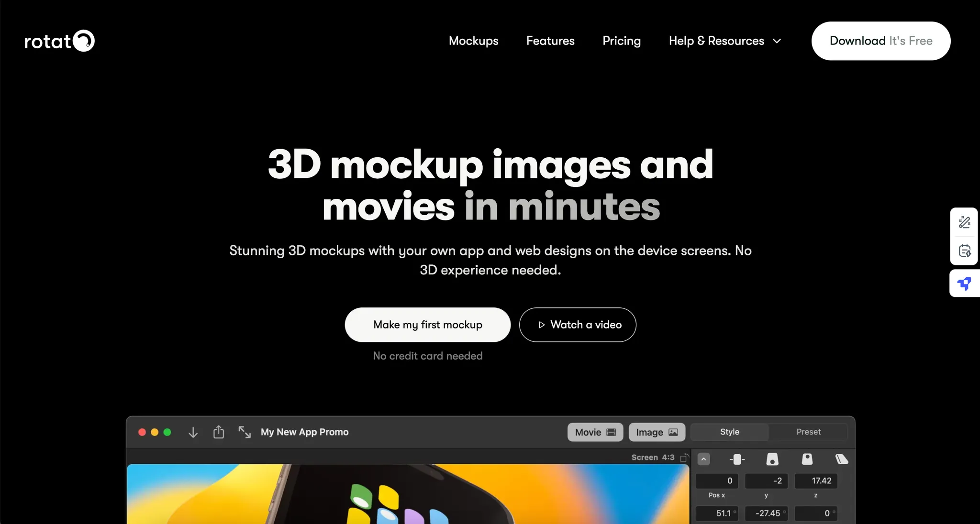Click the 3D preview canvas
This screenshot has height=524, width=980.
click(408, 494)
